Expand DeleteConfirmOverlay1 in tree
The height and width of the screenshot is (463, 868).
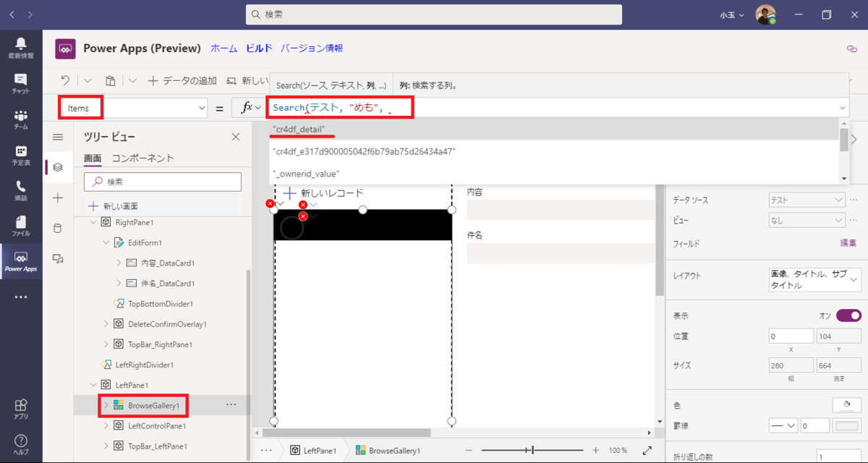point(106,323)
